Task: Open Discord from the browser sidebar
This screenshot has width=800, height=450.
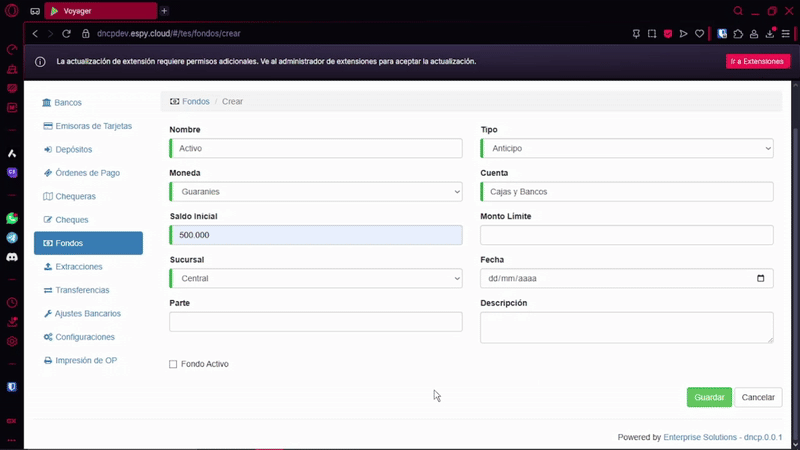Action: tap(12, 257)
